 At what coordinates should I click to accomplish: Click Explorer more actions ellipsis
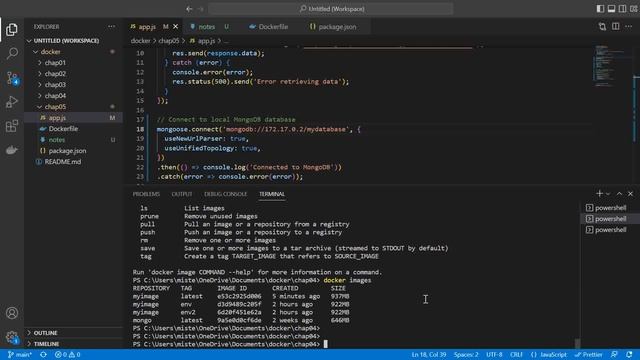[x=111, y=27]
